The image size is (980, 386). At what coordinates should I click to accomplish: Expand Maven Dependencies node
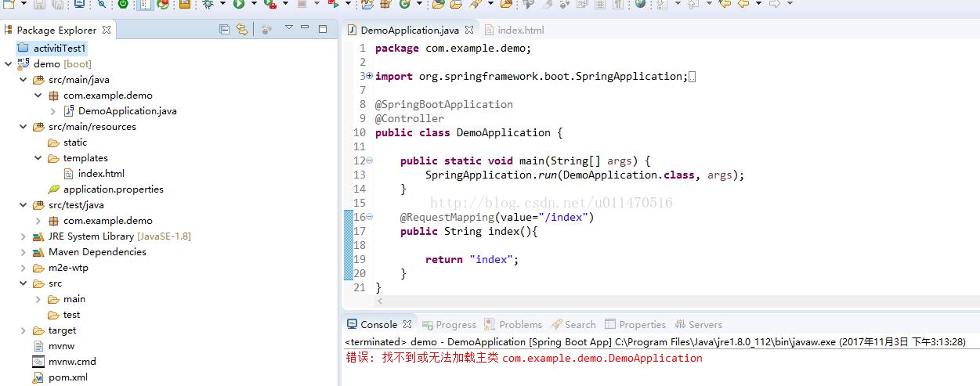tap(23, 252)
